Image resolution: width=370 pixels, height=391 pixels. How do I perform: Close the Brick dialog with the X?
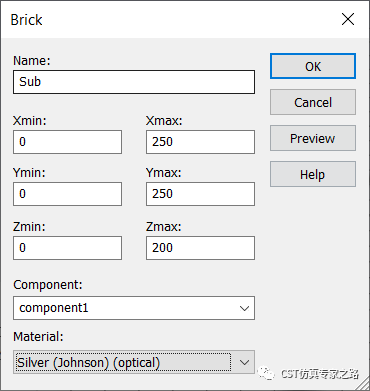click(348, 19)
